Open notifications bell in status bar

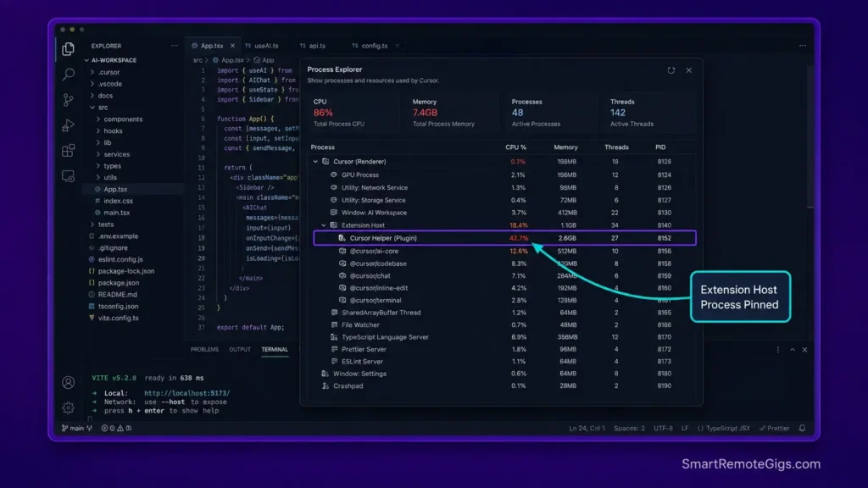click(x=802, y=428)
